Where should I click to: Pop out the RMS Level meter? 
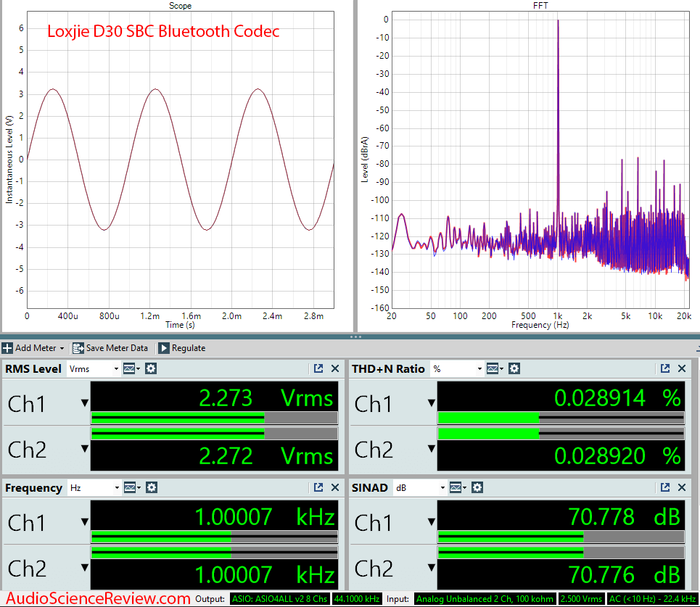point(318,368)
